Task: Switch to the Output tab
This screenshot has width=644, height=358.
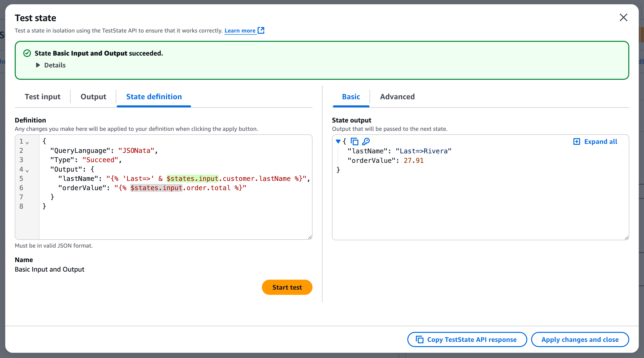Action: [x=93, y=97]
